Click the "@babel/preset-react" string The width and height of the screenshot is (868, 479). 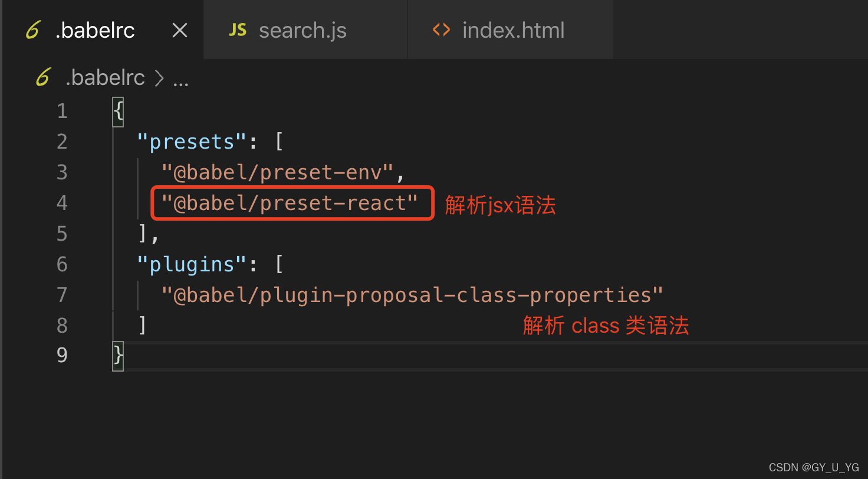point(290,203)
